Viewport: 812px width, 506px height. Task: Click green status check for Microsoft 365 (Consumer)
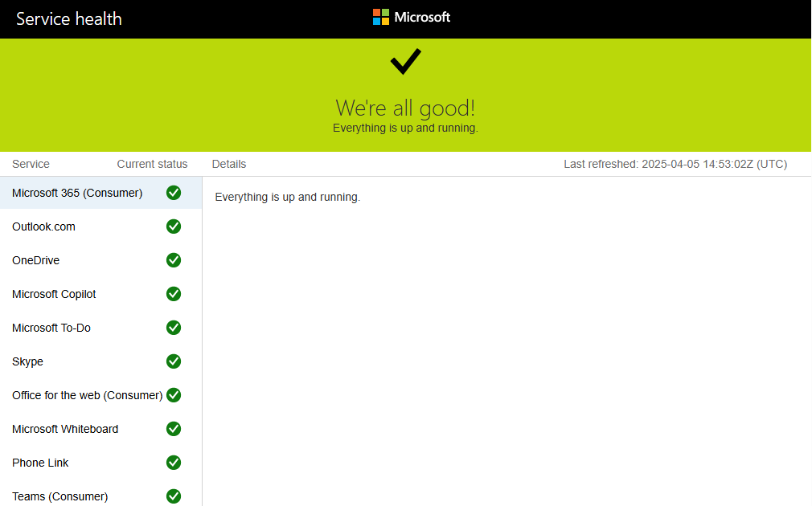coord(174,193)
